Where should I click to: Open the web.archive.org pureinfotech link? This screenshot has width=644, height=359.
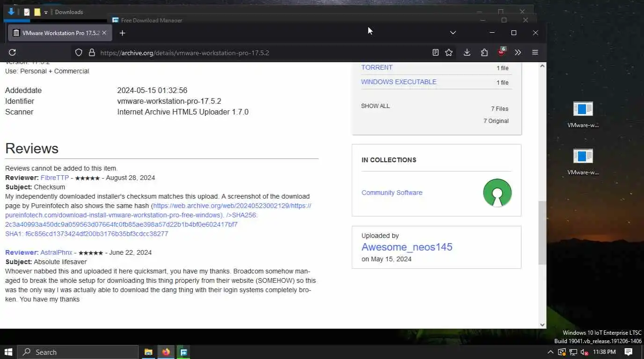click(x=158, y=210)
